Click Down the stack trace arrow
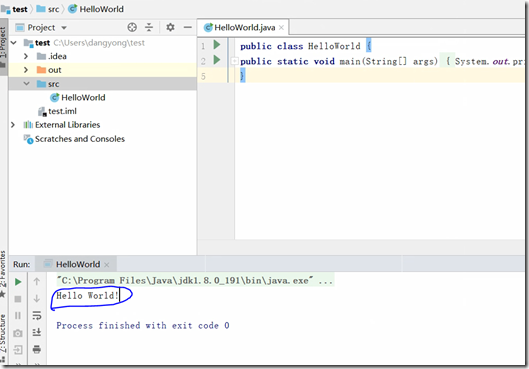The height and width of the screenshot is (369, 529). 37,299
